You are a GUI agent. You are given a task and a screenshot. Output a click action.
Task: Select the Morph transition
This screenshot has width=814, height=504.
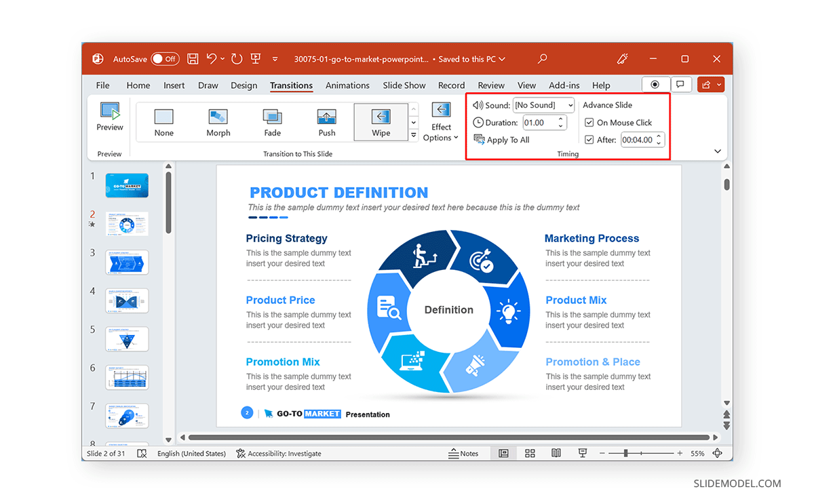click(x=218, y=122)
